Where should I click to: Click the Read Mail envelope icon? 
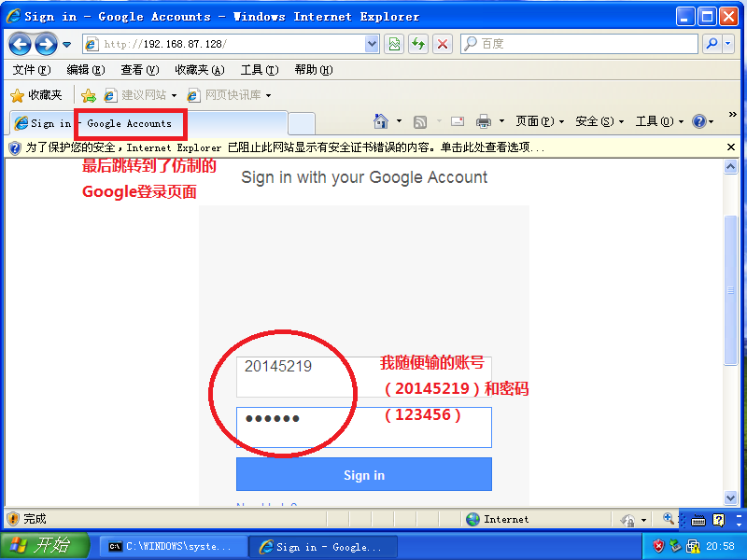[x=458, y=121]
